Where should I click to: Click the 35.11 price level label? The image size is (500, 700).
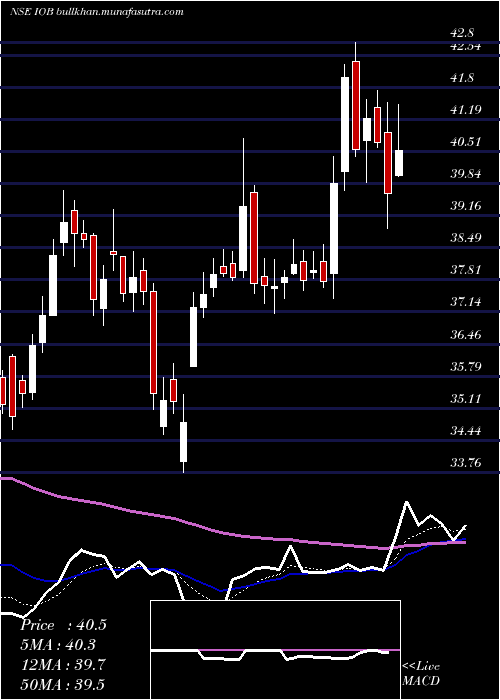pyautogui.click(x=466, y=399)
